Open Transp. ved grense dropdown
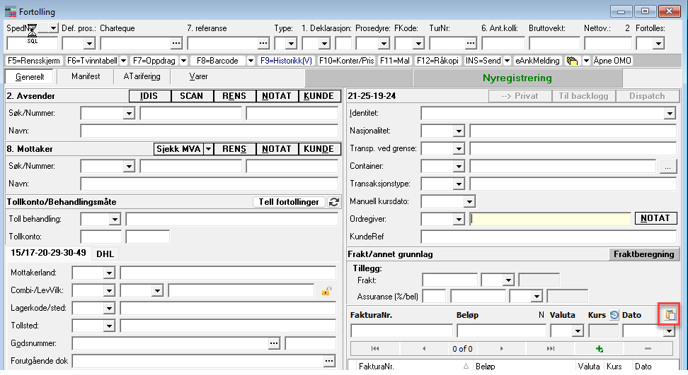 [459, 149]
